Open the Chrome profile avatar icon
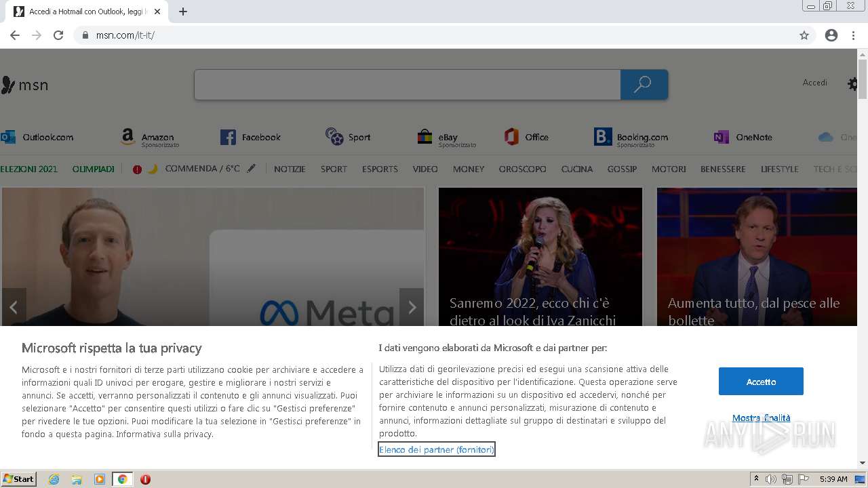This screenshot has width=868, height=488. pos(831,35)
